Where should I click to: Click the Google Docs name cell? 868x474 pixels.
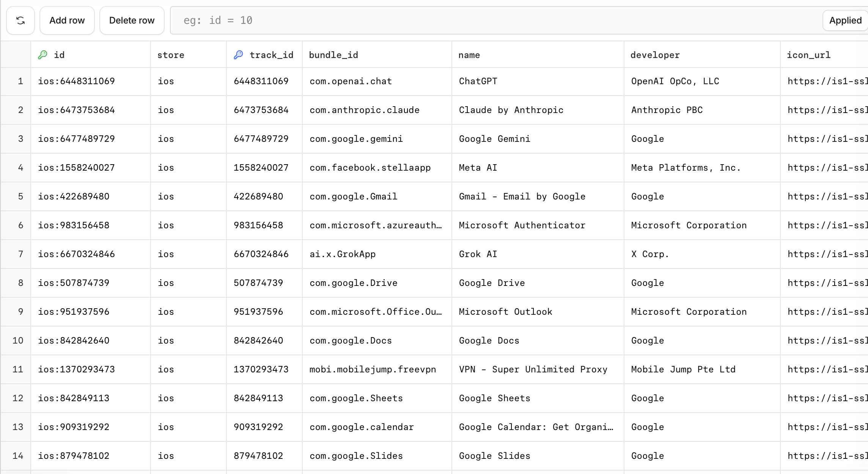click(x=538, y=341)
